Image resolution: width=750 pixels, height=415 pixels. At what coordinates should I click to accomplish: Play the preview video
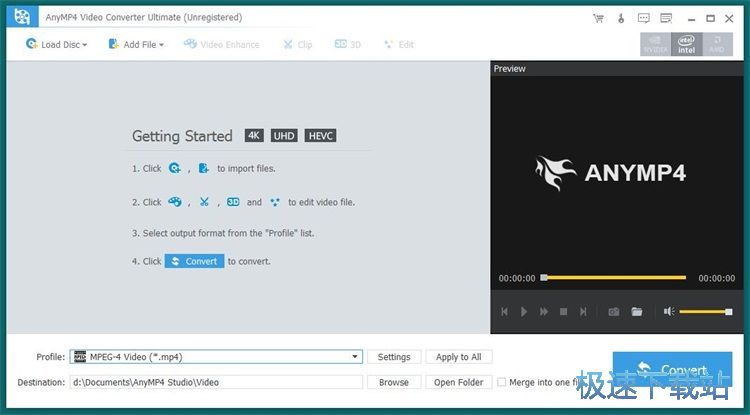[524, 312]
